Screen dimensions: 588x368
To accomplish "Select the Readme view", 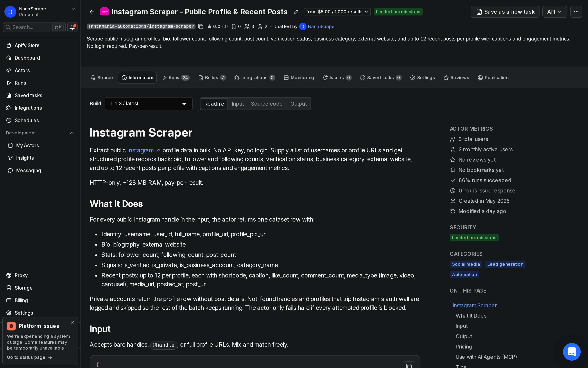I will 214,104.
